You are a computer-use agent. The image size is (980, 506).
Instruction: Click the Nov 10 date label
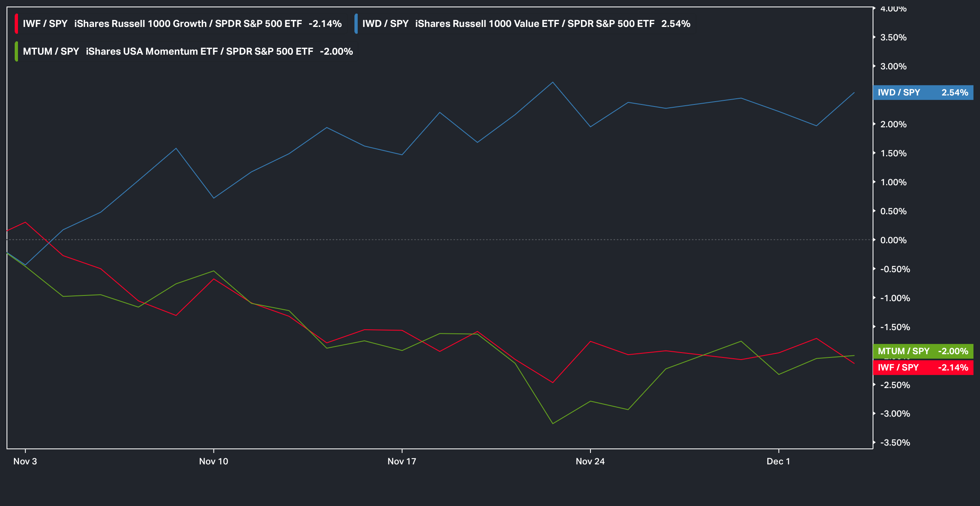pos(214,462)
